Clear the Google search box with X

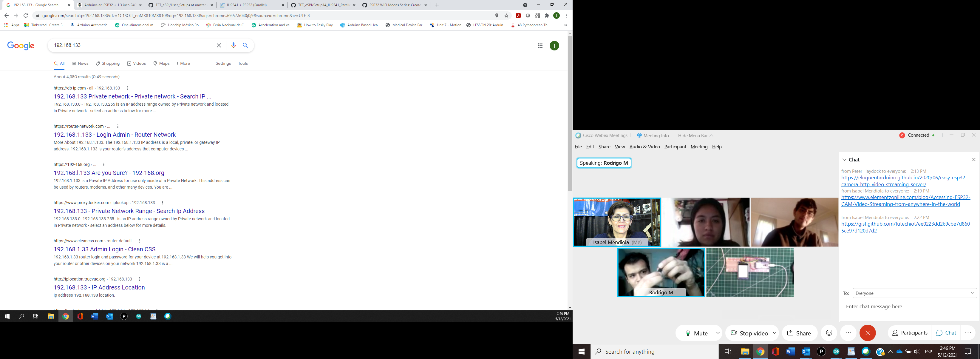(x=219, y=45)
